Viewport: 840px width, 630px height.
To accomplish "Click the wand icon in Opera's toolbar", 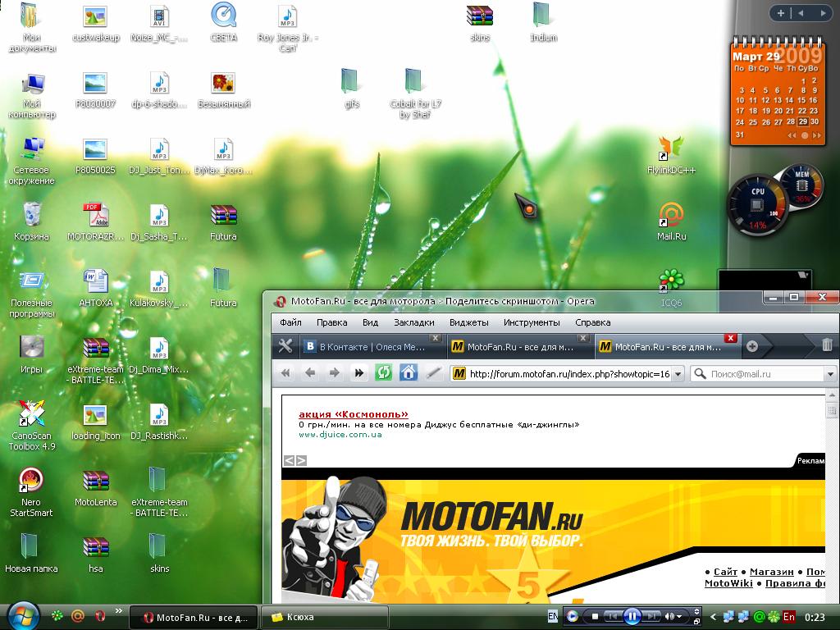I will (x=433, y=373).
